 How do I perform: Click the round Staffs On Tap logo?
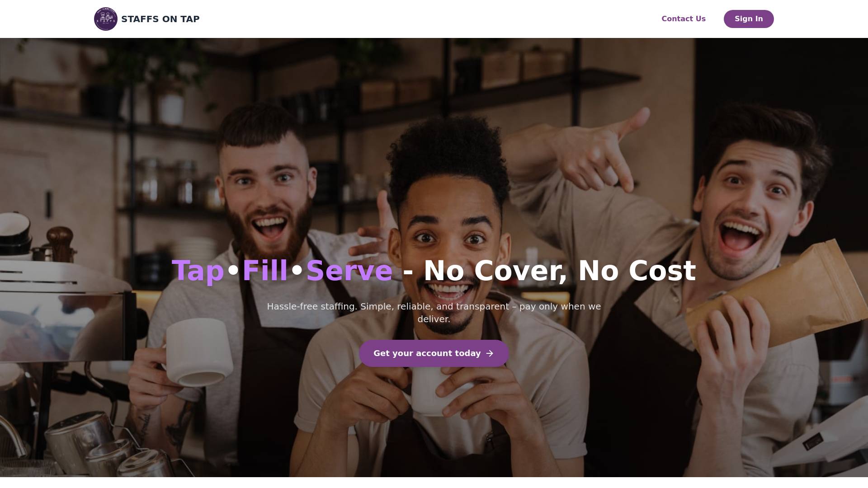pyautogui.click(x=106, y=19)
